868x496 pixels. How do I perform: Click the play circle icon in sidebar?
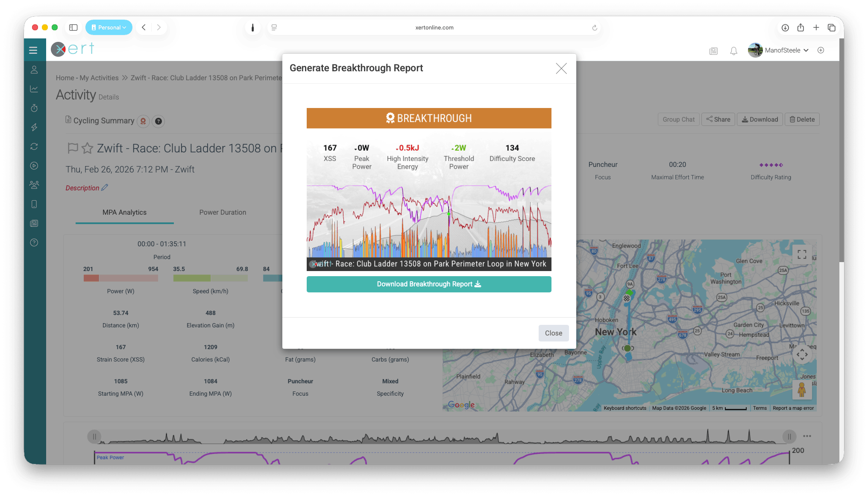pos(34,166)
